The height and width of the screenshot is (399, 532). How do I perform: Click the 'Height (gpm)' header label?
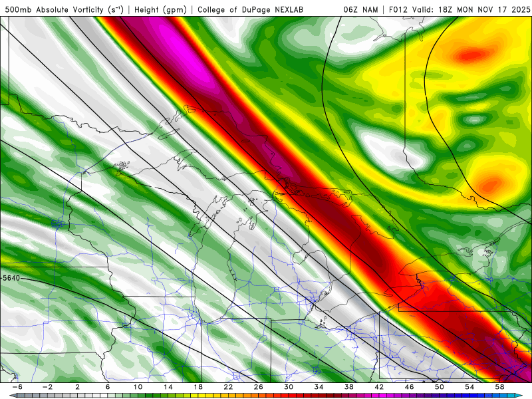160,9
